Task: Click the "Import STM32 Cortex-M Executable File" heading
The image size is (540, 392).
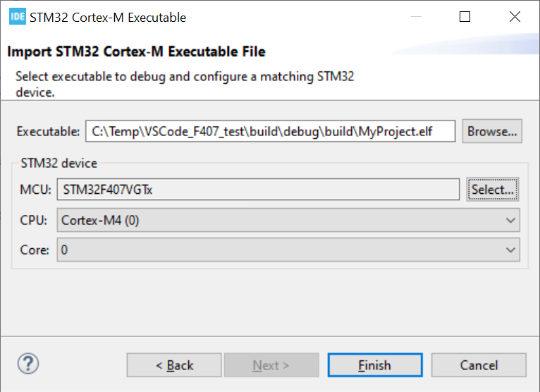Action: (x=136, y=51)
